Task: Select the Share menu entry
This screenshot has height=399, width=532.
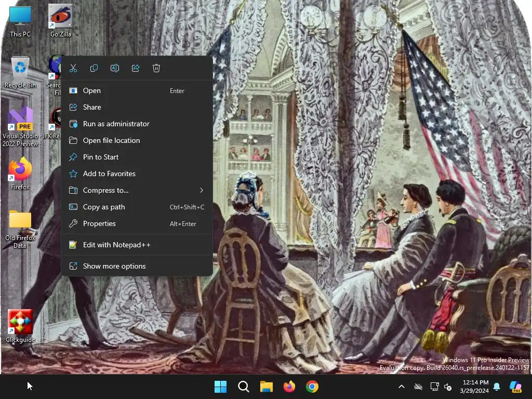Action: click(137, 107)
